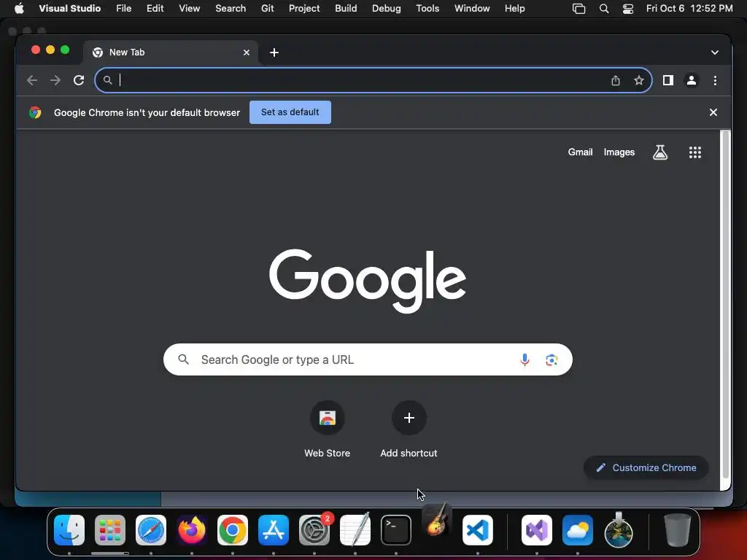The width and height of the screenshot is (747, 560).
Task: Start voice search with microphone icon
Action: tap(525, 359)
